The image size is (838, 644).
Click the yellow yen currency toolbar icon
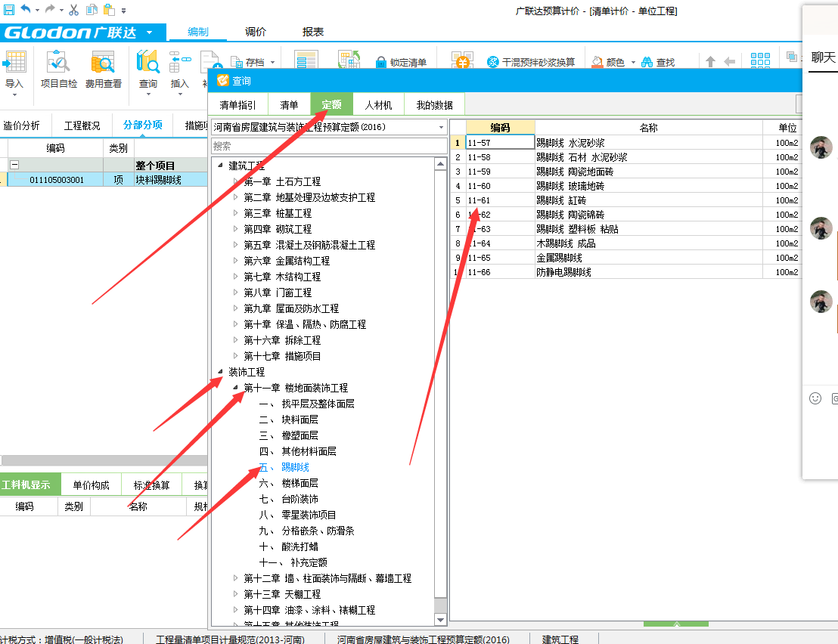point(462,61)
